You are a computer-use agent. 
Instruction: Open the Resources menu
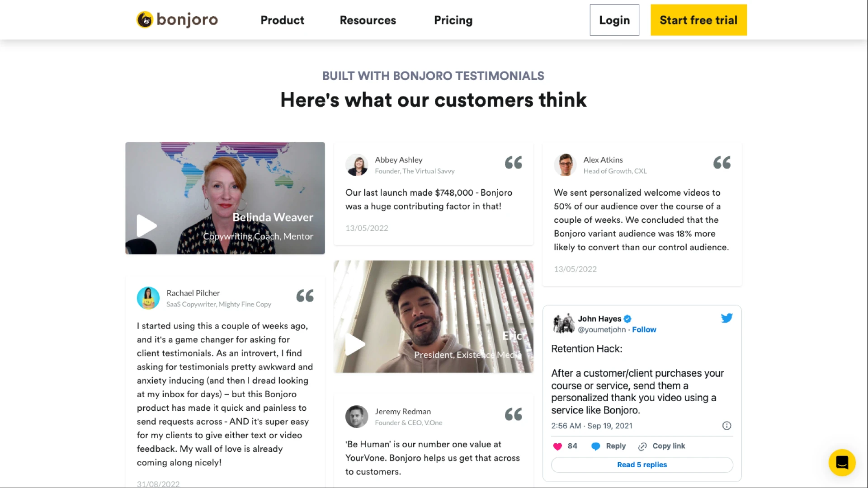point(368,20)
